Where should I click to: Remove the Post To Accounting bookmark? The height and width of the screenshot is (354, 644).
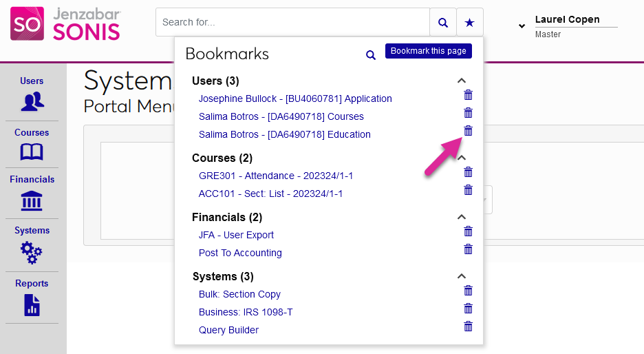(x=469, y=249)
